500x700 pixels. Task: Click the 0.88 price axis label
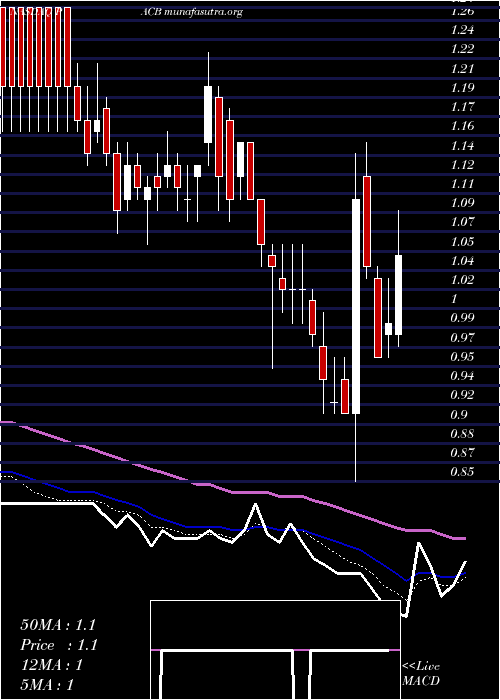coord(462,433)
